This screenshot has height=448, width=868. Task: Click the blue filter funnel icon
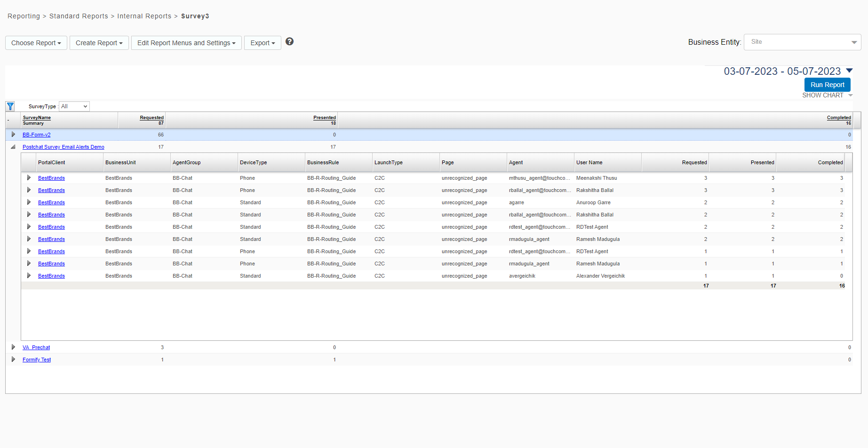(10, 106)
